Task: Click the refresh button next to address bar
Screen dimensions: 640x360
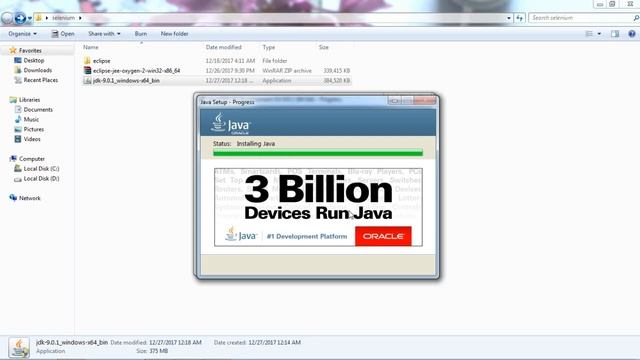Action: coord(519,18)
